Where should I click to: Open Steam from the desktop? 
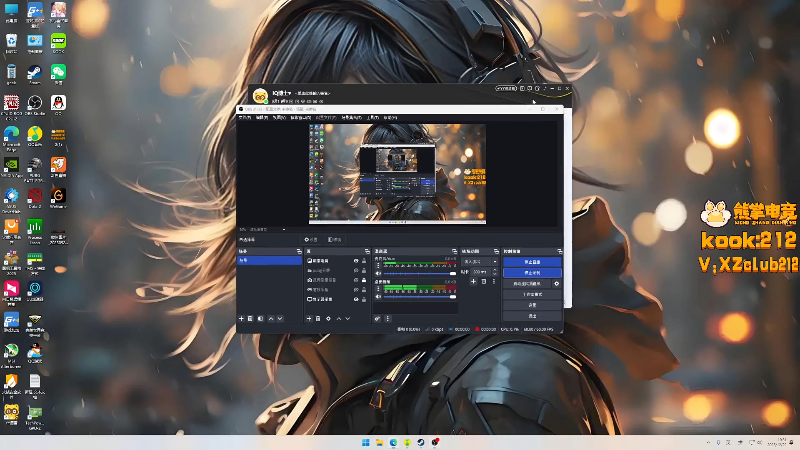pos(35,74)
